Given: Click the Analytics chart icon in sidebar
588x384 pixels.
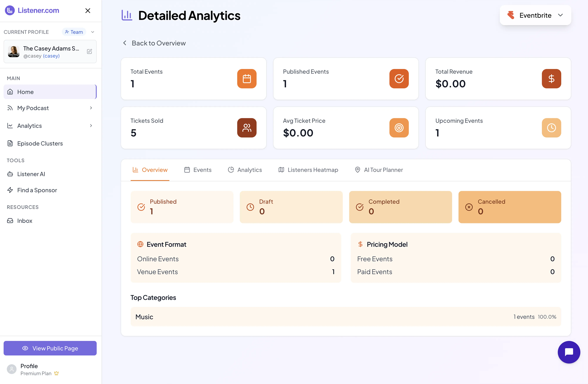Looking at the screenshot, I should pyautogui.click(x=10, y=126).
